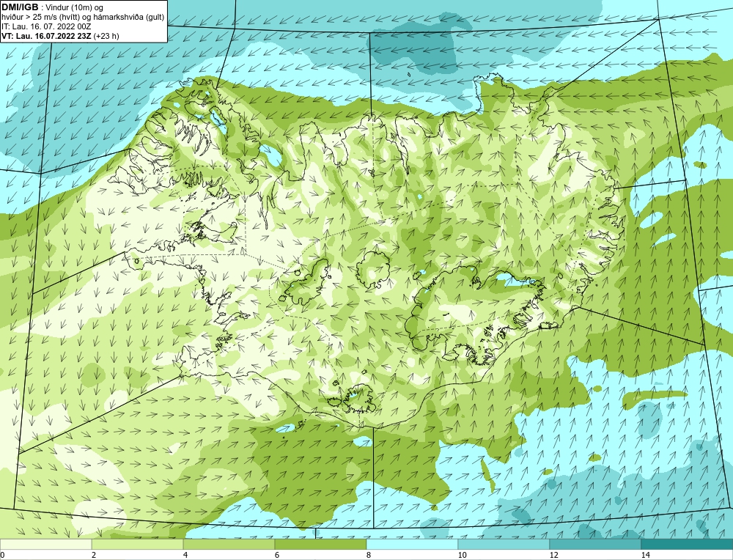Click the scale label '2' on color bar
The image size is (733, 560).
pyautogui.click(x=94, y=555)
